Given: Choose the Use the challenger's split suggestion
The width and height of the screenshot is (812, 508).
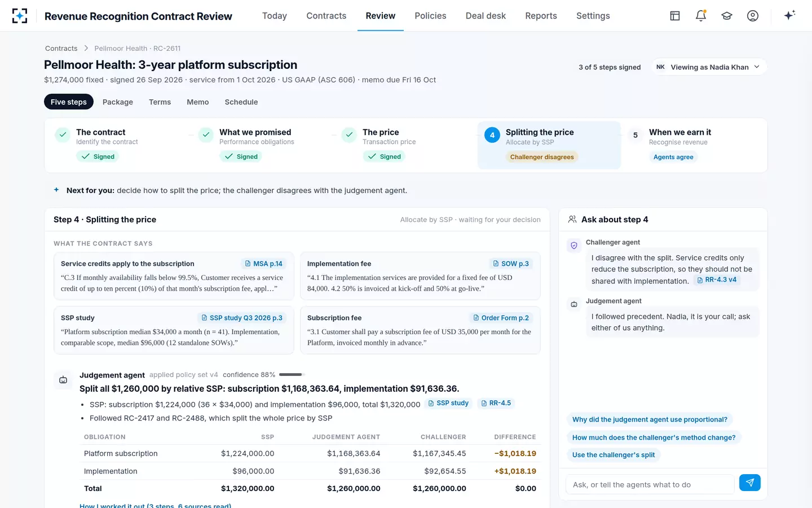Looking at the screenshot, I should click(614, 455).
